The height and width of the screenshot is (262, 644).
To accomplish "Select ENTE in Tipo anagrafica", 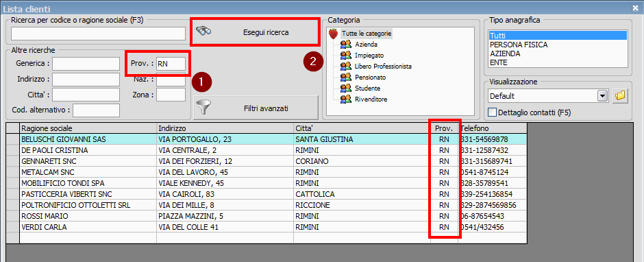I will [558, 63].
